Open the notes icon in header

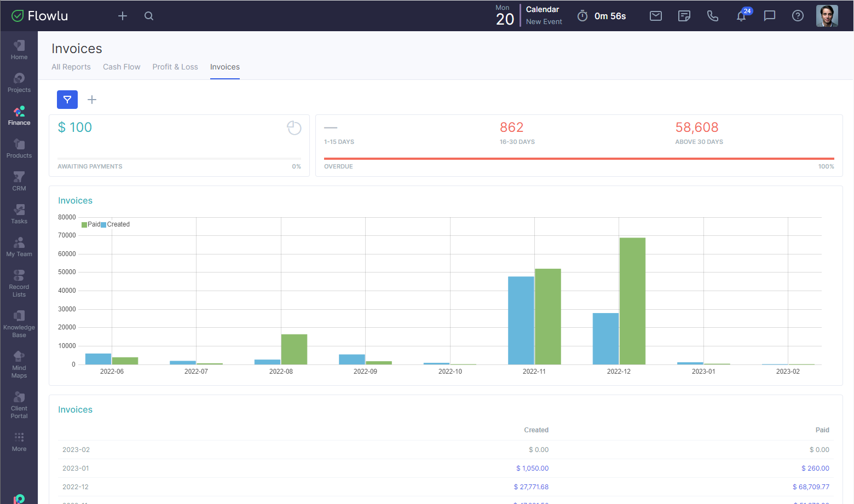pos(684,16)
